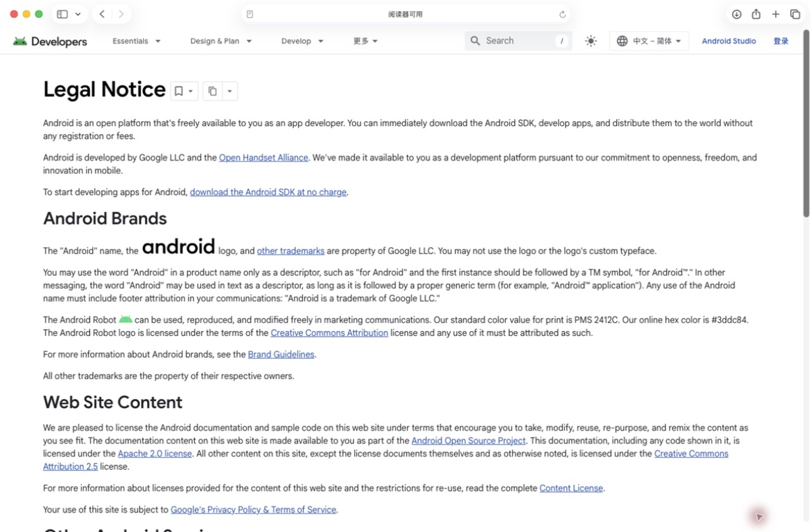The width and height of the screenshot is (811, 532).
Task: Expand the bookmark dropdown arrow
Action: point(191,91)
